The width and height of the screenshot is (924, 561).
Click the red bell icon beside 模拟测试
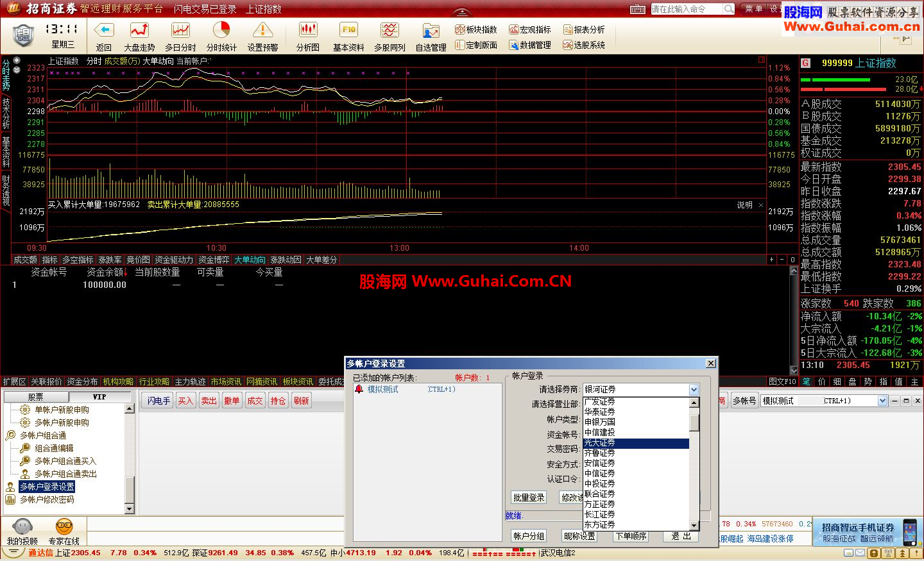359,389
